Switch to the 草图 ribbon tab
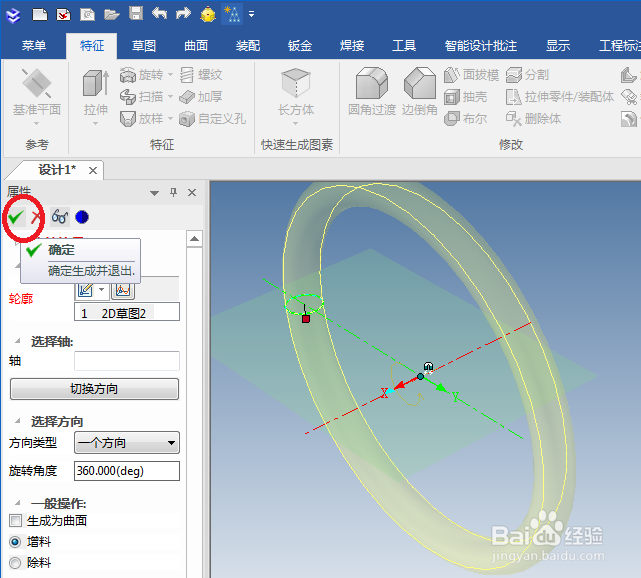 click(144, 45)
